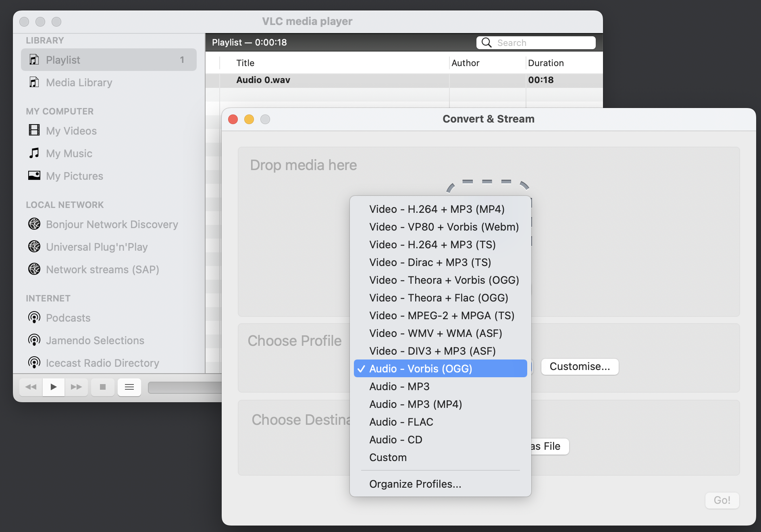Pick Video - Theora + Flac (OGG)

(x=441, y=298)
